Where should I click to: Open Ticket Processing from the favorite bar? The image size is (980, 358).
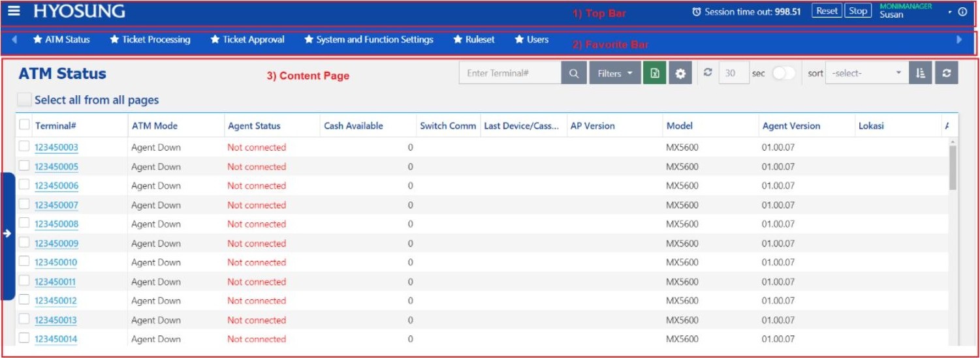pyautogui.click(x=156, y=40)
